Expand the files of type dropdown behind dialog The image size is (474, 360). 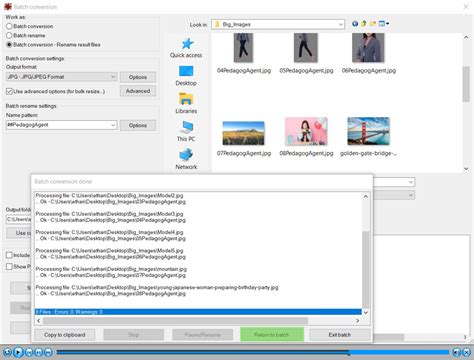pyautogui.click(x=411, y=195)
